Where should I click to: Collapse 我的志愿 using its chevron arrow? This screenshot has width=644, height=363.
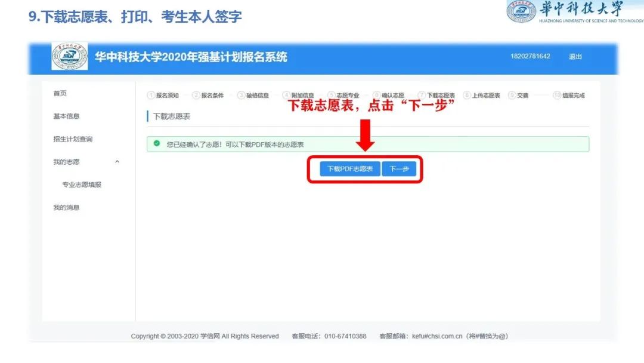coord(117,162)
